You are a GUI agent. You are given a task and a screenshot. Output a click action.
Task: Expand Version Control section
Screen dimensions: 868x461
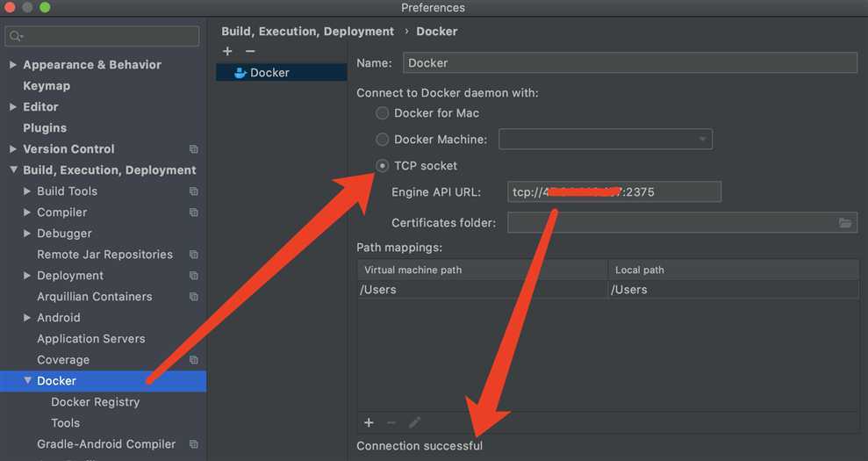[13, 149]
